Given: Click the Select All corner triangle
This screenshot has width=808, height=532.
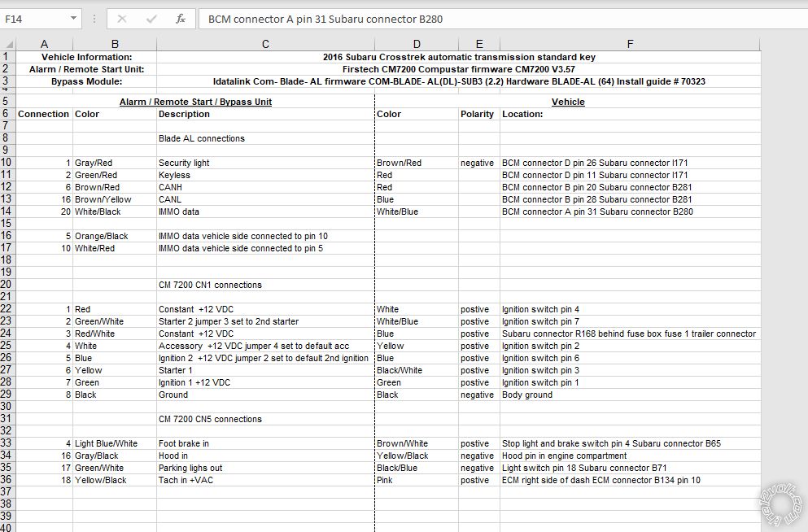Looking at the screenshot, I should click(x=9, y=44).
